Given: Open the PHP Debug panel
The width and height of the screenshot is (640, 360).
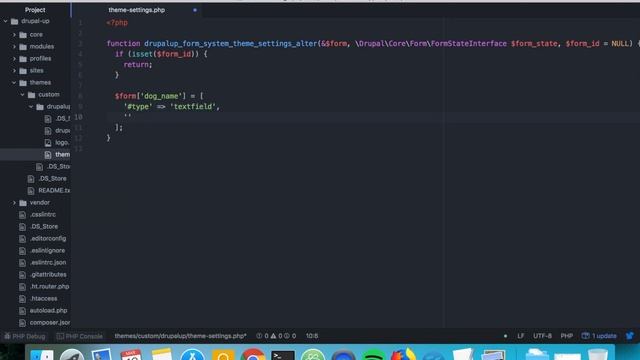Looking at the screenshot, I should (x=24, y=336).
